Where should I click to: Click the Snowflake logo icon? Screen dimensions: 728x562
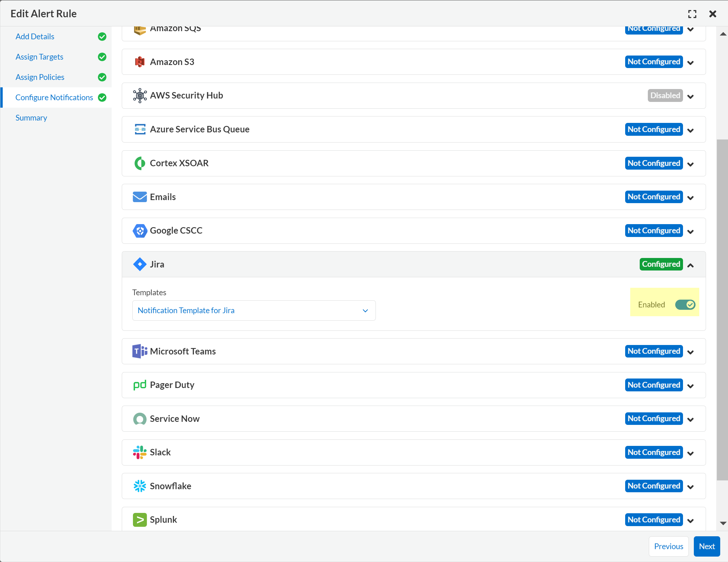pyautogui.click(x=140, y=486)
